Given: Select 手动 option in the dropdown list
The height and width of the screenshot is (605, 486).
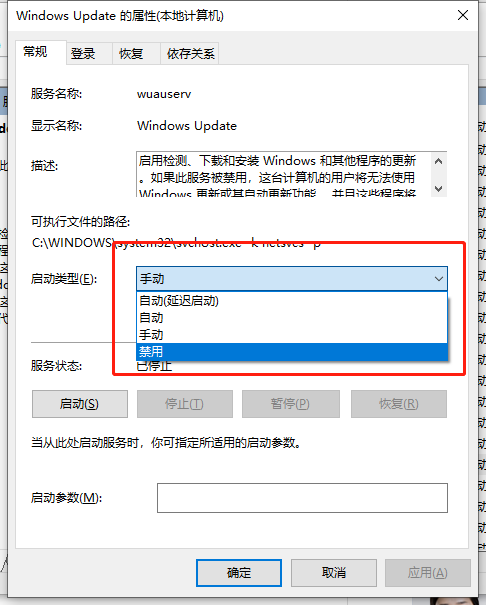Looking at the screenshot, I should click(292, 335).
